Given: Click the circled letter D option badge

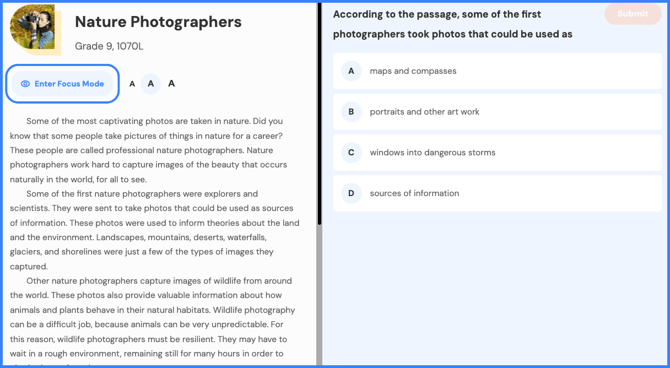Looking at the screenshot, I should click(x=351, y=193).
